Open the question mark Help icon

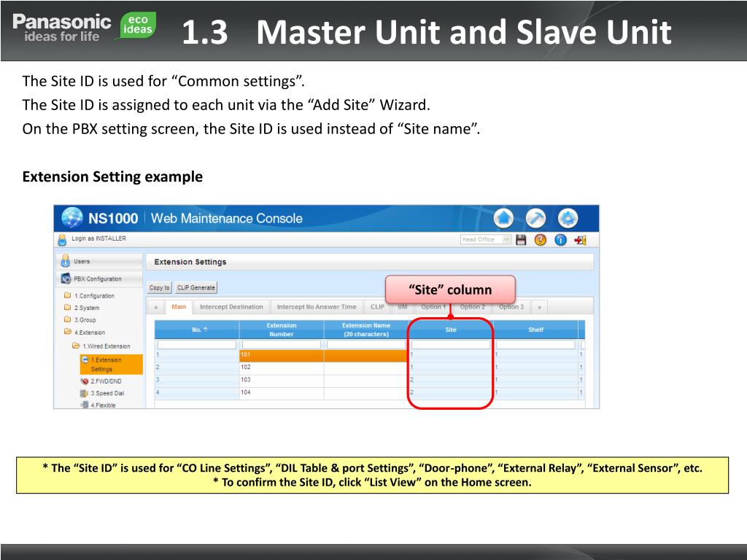(541, 240)
